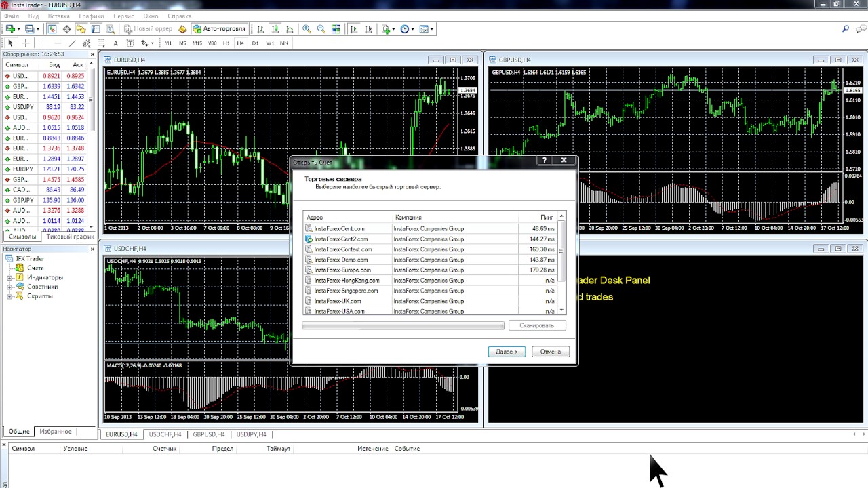Switch to the Избранное tab in Navigator
Image resolution: width=868 pixels, height=488 pixels.
(55, 431)
